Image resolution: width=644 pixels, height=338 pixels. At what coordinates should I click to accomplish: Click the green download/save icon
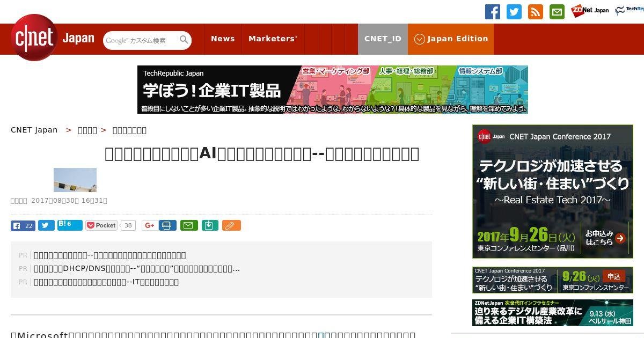pyautogui.click(x=210, y=225)
